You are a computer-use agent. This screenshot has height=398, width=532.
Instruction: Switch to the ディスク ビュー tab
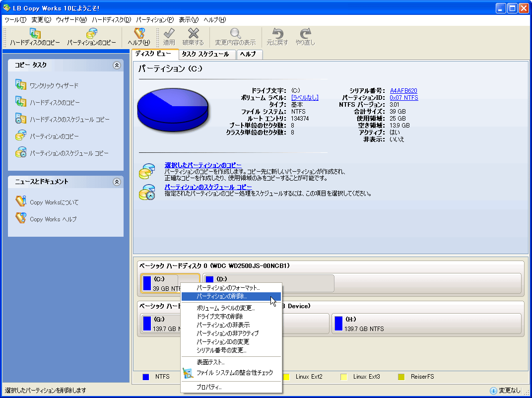tap(155, 54)
